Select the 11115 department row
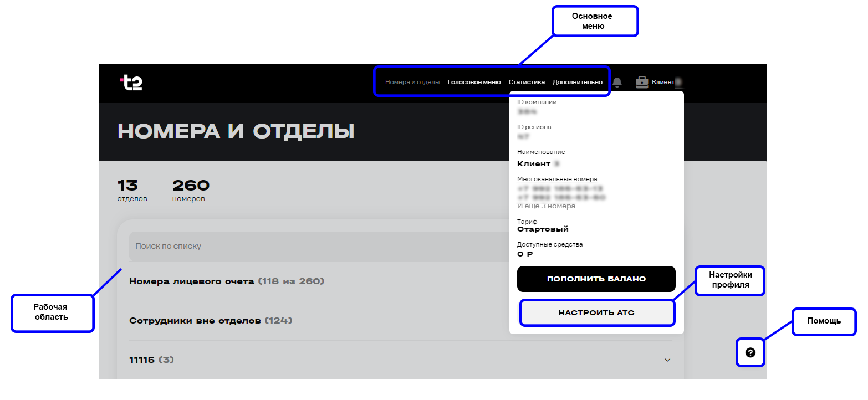Viewport: 868px width, 400px height. coord(400,360)
